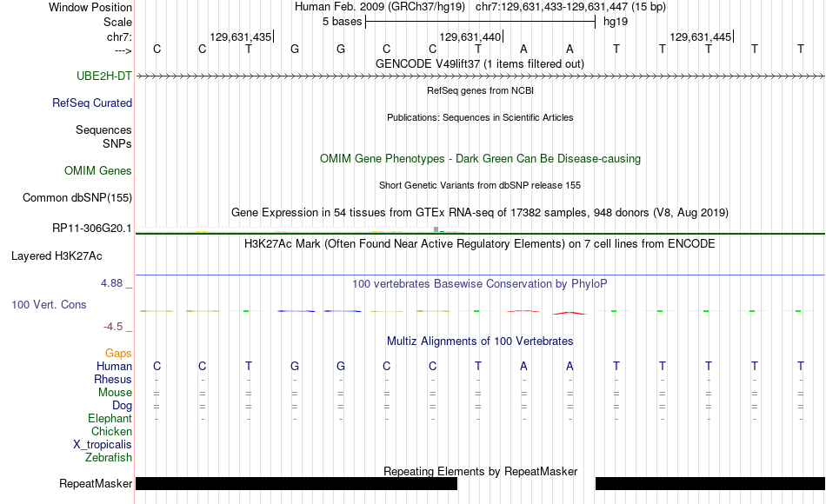Click the chr7: ruler label
Screen dimensions: 826x504
click(x=120, y=36)
